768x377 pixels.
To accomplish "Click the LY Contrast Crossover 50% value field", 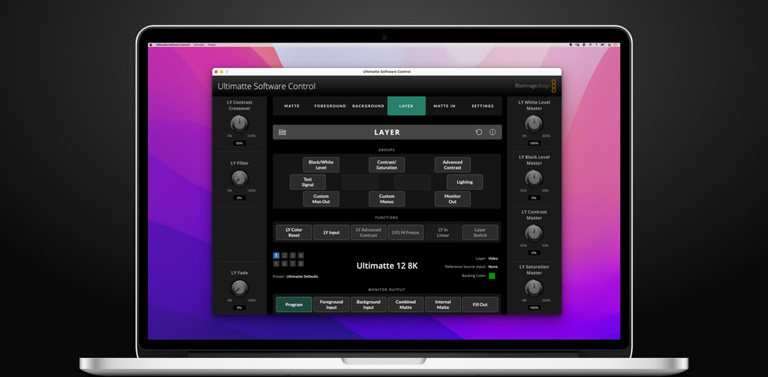I will [240, 143].
